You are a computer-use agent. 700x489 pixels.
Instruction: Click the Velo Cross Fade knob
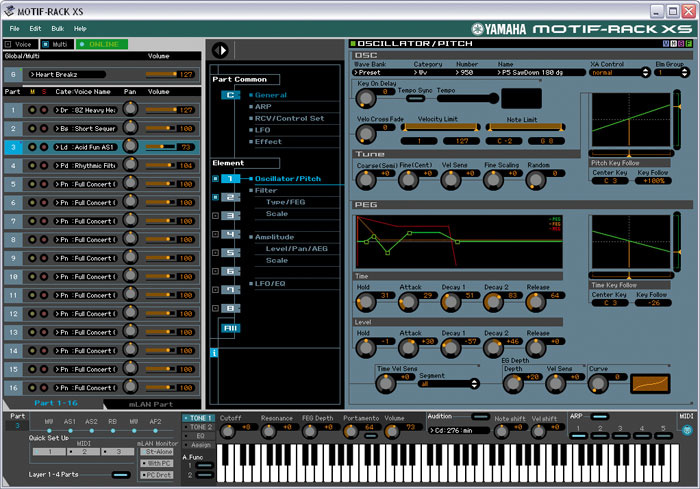[366, 133]
